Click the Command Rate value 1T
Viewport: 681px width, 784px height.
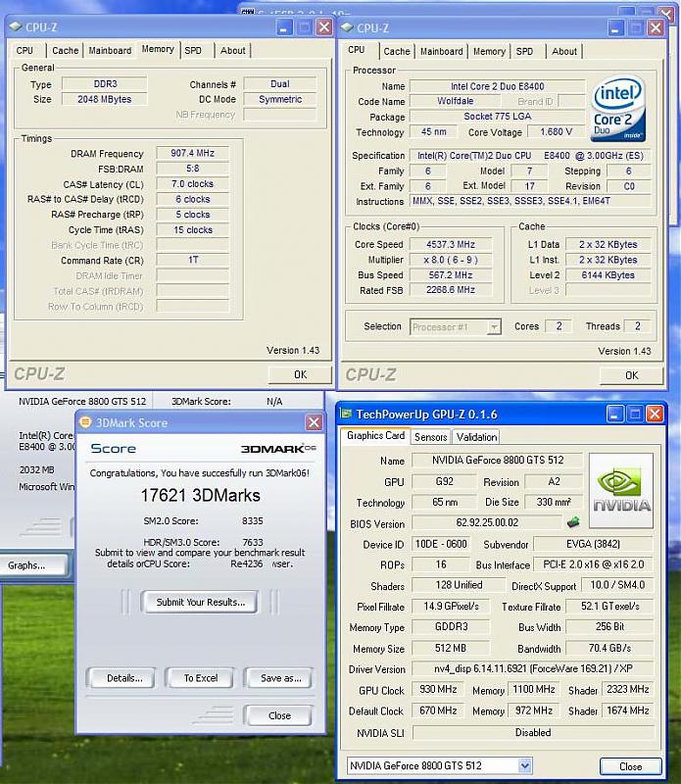(x=192, y=260)
